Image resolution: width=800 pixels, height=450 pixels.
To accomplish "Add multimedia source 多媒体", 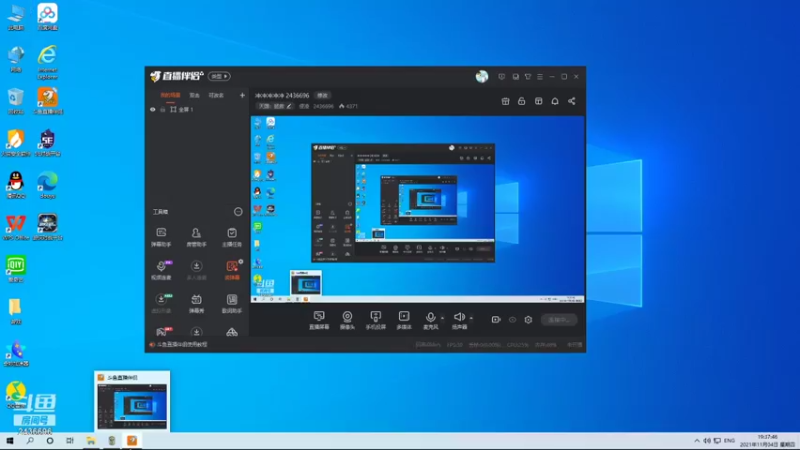I will (x=404, y=320).
